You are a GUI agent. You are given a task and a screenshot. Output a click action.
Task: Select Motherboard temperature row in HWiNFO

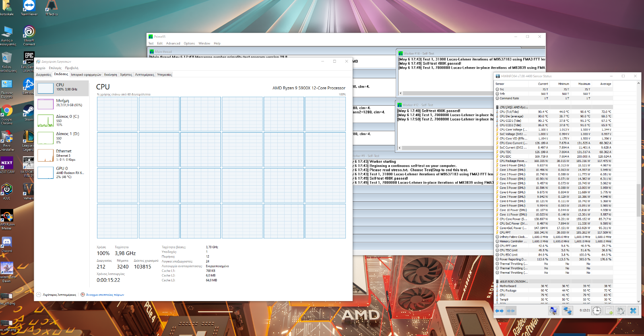pyautogui.click(x=553, y=286)
